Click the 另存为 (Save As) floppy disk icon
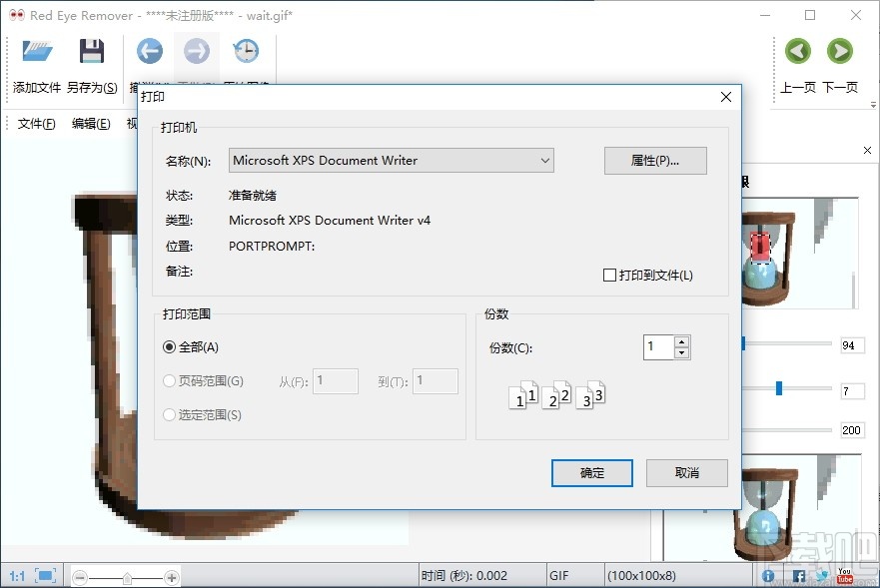Viewport: 880px width, 588px height. coord(92,51)
